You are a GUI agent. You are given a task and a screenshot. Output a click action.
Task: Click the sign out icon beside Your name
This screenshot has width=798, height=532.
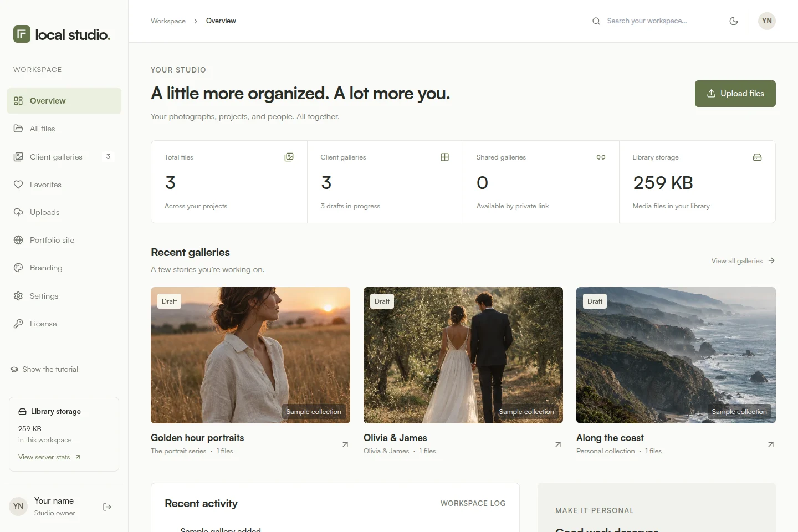click(x=108, y=507)
